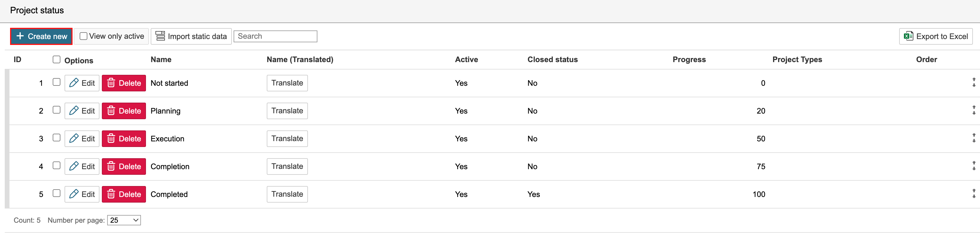The height and width of the screenshot is (236, 980).
Task: Click the reorder arrows for Not started row
Action: 973,83
